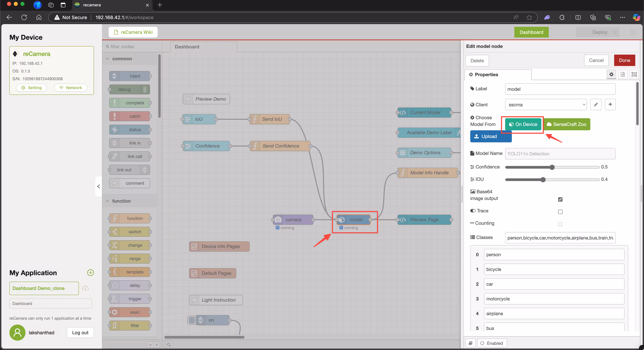Open node properties gear icon
Image resolution: width=644 pixels, height=350 pixels.
pos(611,74)
